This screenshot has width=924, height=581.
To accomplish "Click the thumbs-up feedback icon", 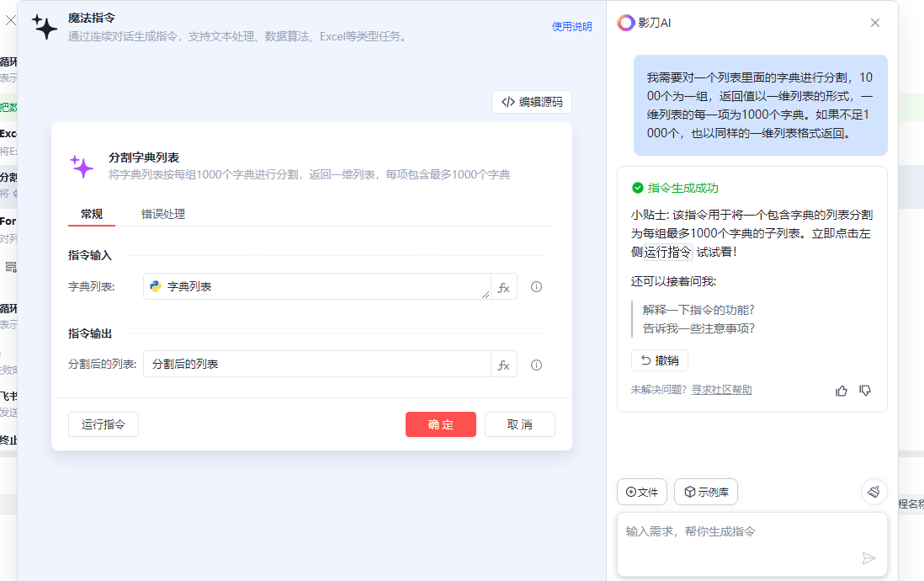I will [842, 390].
